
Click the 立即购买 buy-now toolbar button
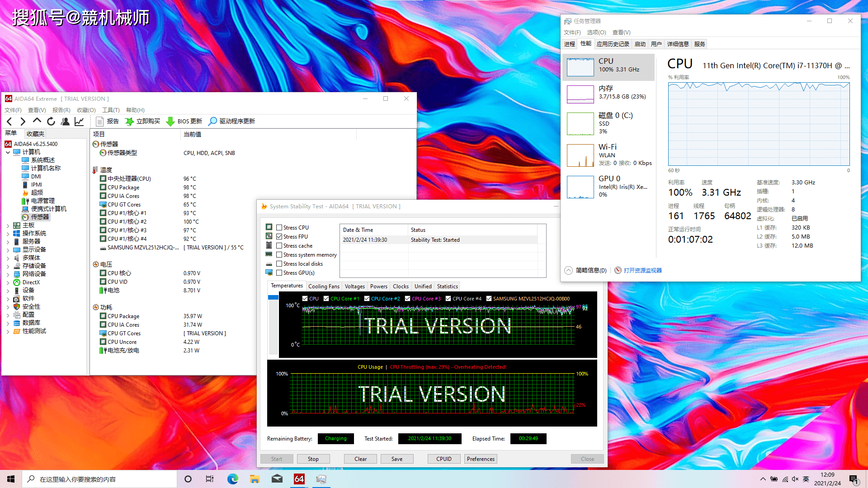[x=143, y=121]
